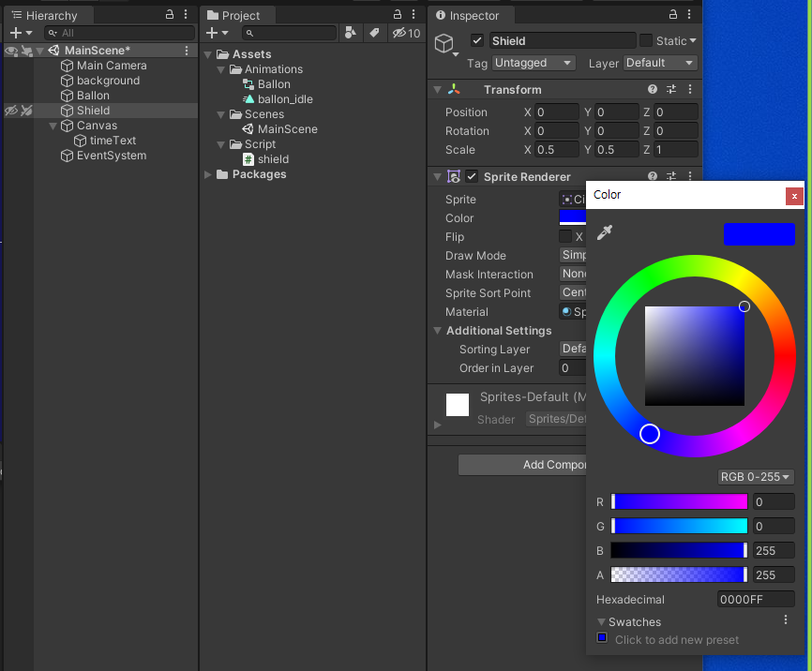Collapse the Canvas object in Hierarchy
The width and height of the screenshot is (812, 671).
[x=53, y=126]
